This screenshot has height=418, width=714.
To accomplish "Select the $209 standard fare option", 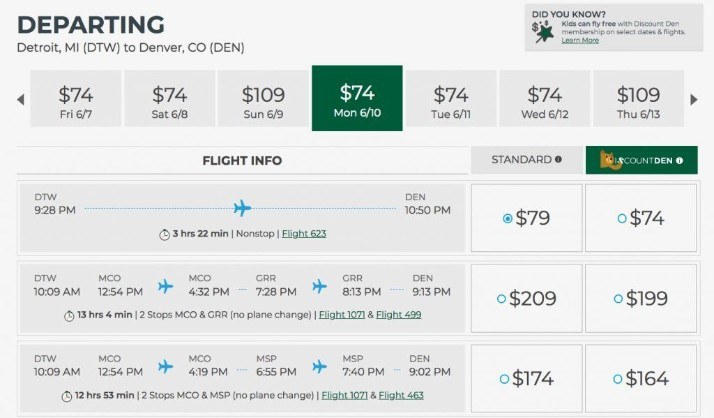I will [502, 298].
